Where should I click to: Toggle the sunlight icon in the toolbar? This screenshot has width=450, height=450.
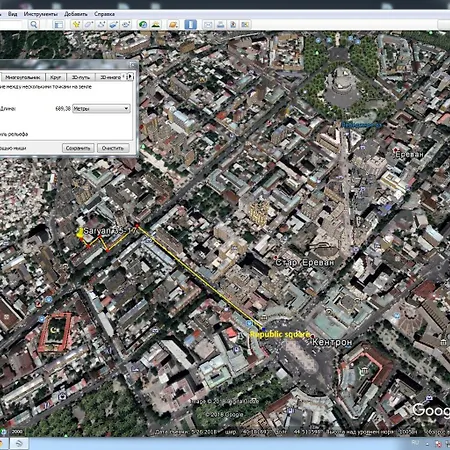[x=156, y=24]
